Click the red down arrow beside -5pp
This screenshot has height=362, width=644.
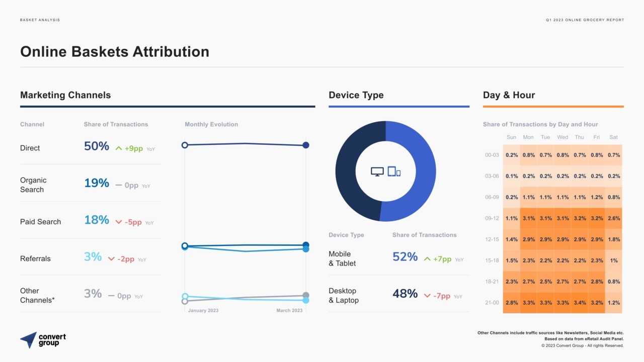[x=119, y=222]
